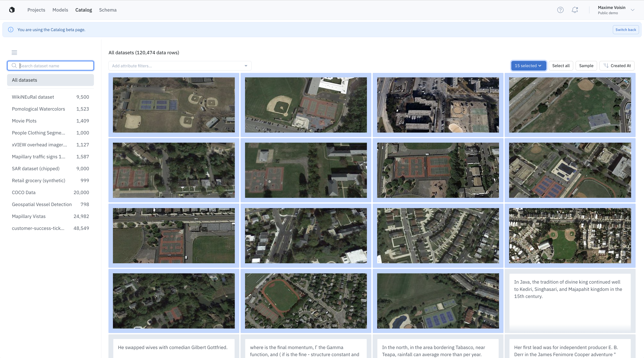Open the WikiNEuRal dataset

tap(50, 97)
